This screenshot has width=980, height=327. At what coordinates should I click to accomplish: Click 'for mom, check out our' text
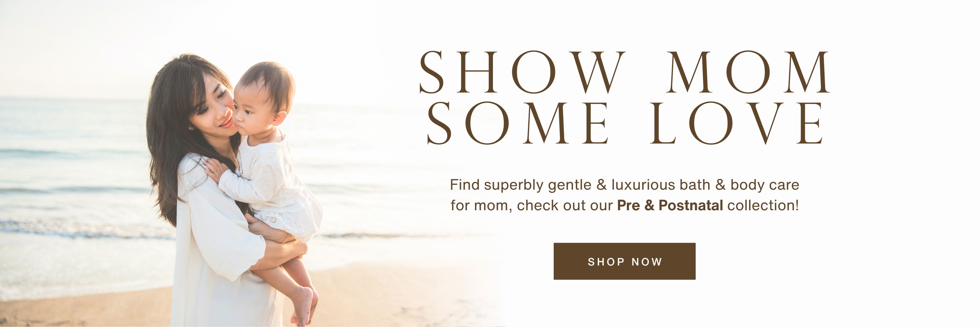531,206
